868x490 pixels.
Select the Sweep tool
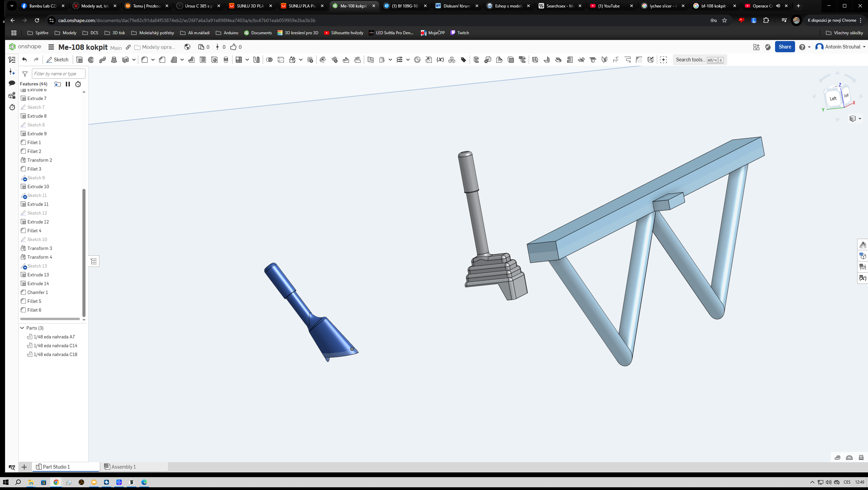click(x=102, y=60)
